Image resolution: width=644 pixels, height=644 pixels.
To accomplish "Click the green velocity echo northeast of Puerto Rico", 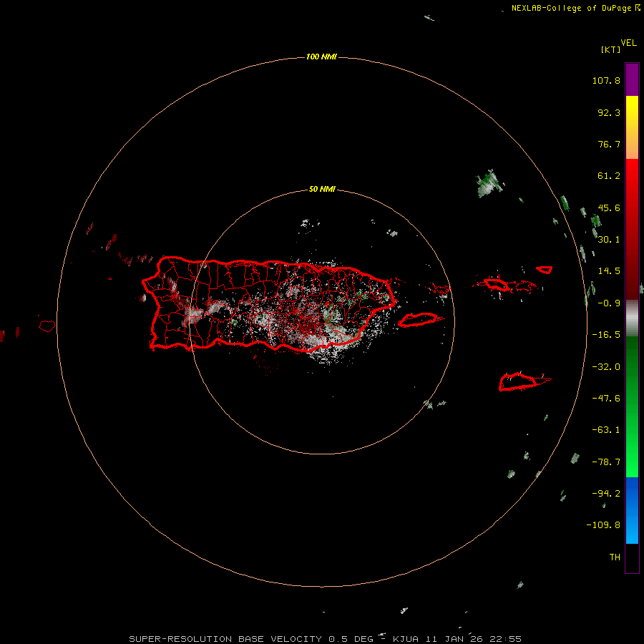I will (489, 183).
